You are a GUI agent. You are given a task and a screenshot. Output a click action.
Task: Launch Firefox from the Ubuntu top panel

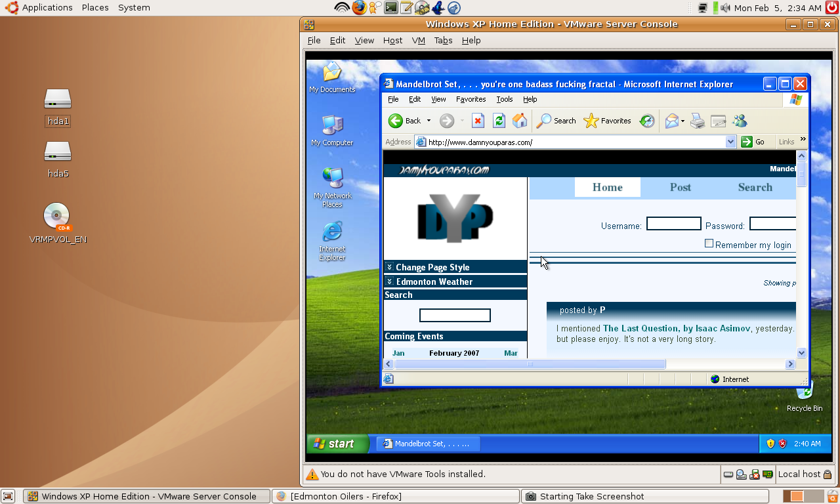click(x=359, y=8)
